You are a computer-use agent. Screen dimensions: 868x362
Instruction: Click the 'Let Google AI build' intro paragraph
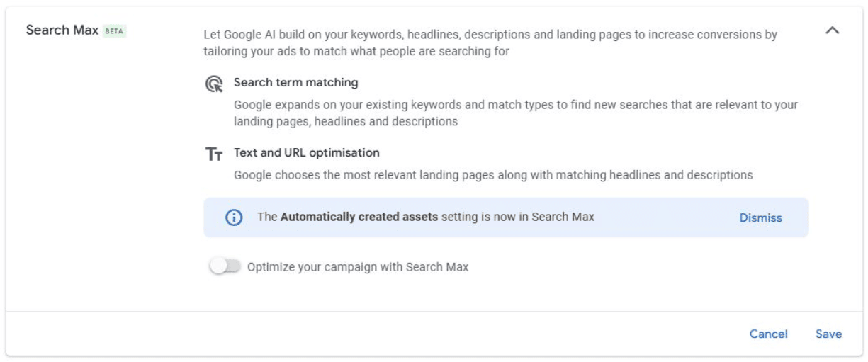(490, 35)
